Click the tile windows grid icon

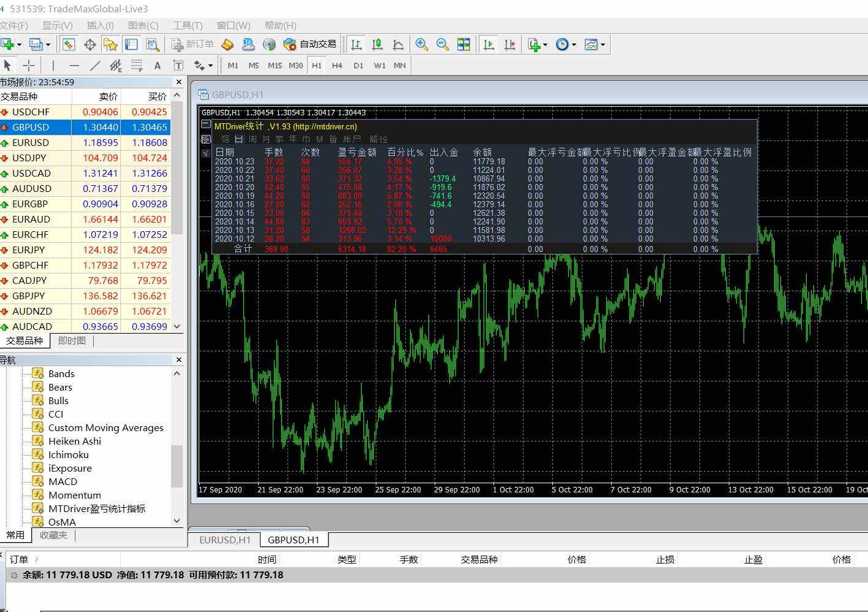[463, 44]
